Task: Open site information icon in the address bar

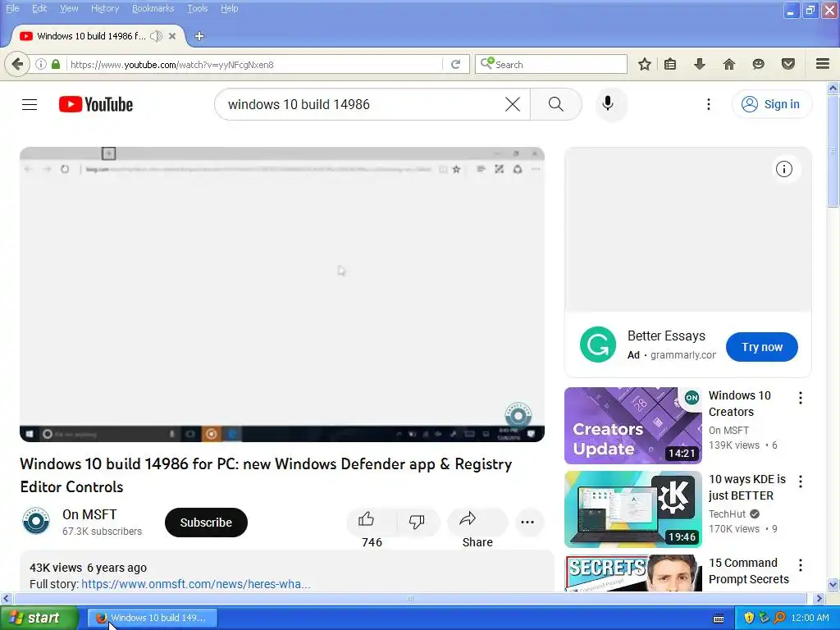Action: [x=41, y=64]
